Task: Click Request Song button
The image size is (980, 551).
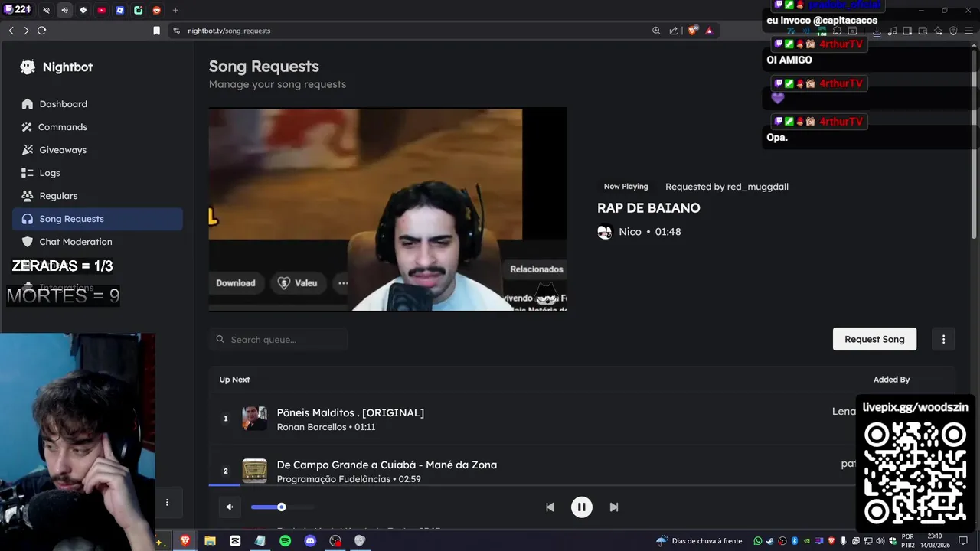Action: pyautogui.click(x=874, y=339)
